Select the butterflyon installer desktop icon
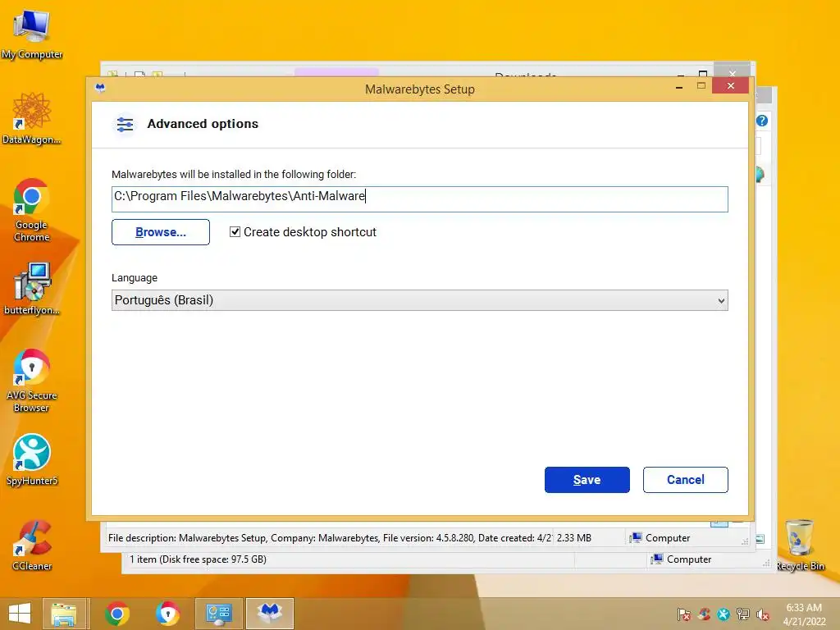 click(32, 289)
